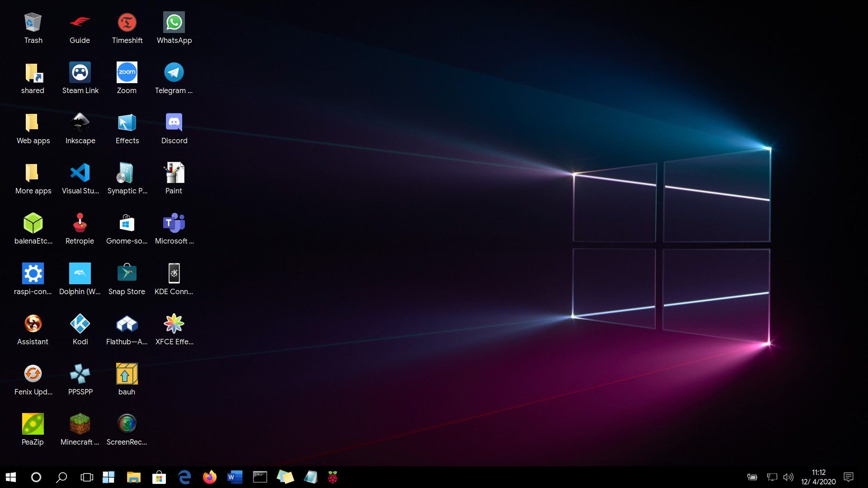Open file manager from taskbar
The width and height of the screenshot is (868, 488).
[134, 477]
